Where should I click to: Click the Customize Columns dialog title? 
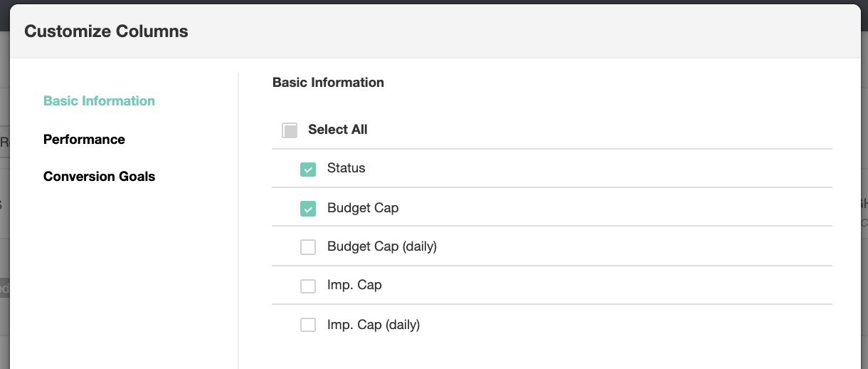pos(106,31)
